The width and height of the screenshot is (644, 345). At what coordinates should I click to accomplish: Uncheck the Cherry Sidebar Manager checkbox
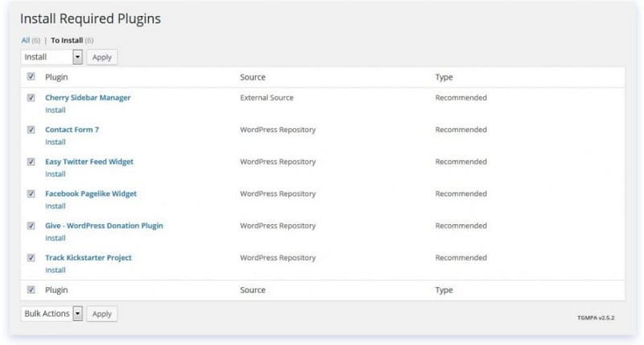coord(31,98)
